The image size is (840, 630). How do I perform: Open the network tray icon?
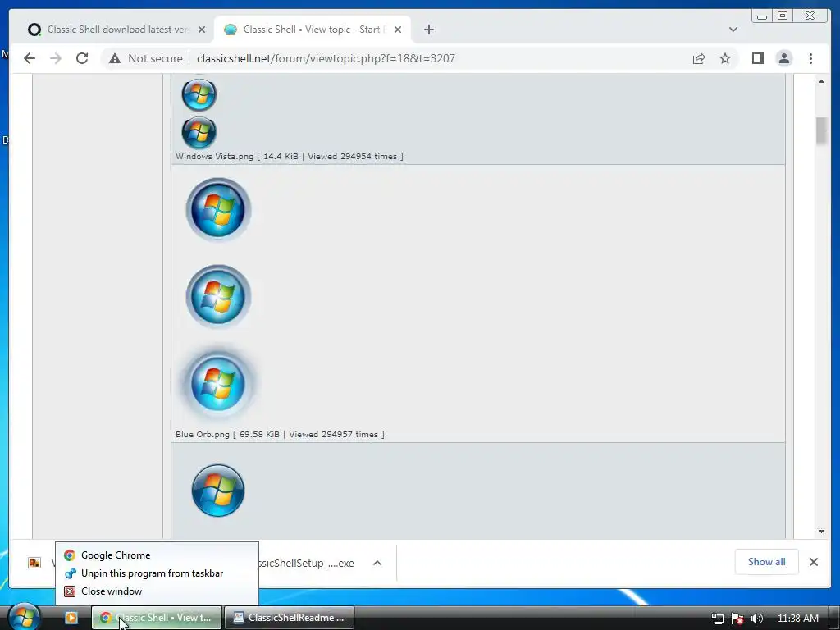[717, 619]
